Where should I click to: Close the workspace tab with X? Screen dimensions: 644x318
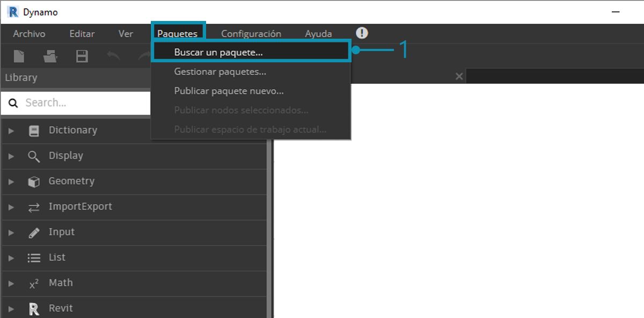[x=459, y=76]
